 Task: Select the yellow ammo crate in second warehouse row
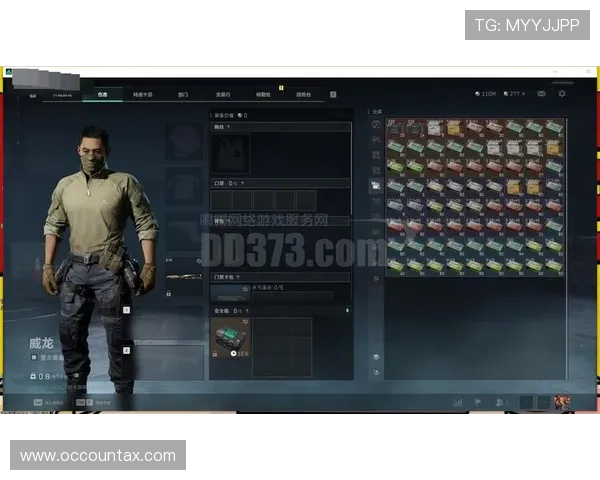pyautogui.click(x=554, y=147)
